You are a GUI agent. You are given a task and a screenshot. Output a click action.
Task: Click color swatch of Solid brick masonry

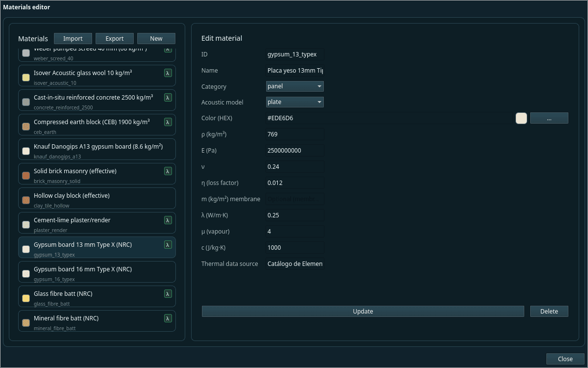[26, 176]
